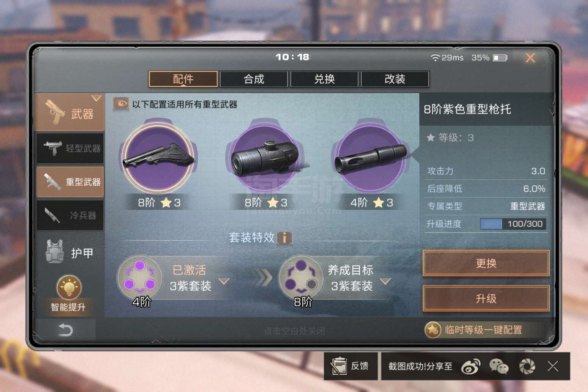
Task: Share screenshot via the camera shutter icon
Action: (x=527, y=367)
